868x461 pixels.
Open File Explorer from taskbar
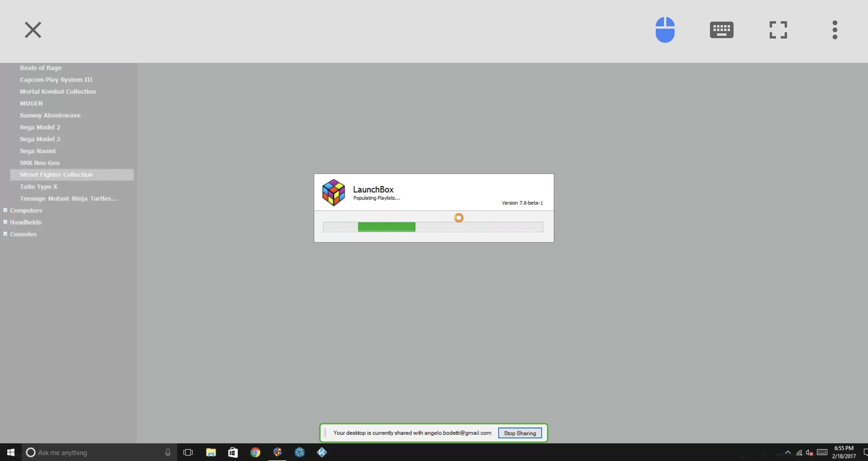point(211,452)
